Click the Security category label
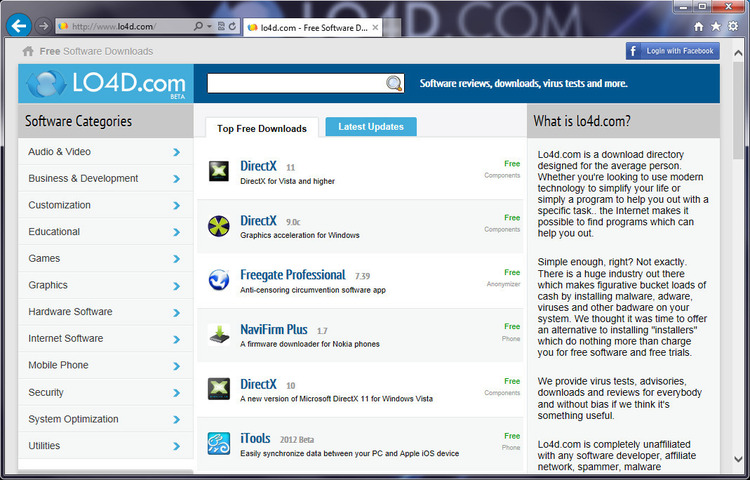The height and width of the screenshot is (480, 750). point(46,393)
